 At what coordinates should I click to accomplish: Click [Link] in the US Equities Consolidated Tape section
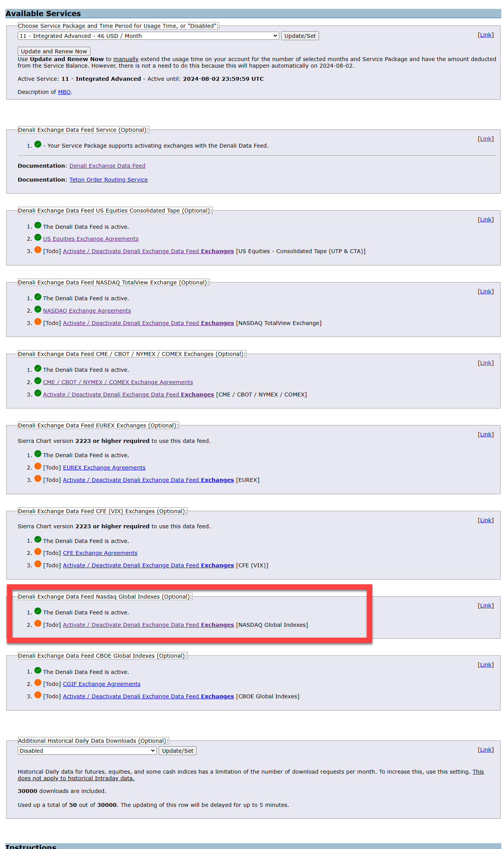[x=485, y=220]
